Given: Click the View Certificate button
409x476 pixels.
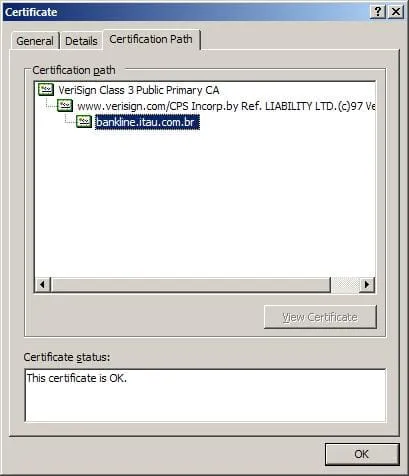Looking at the screenshot, I should point(320,317).
